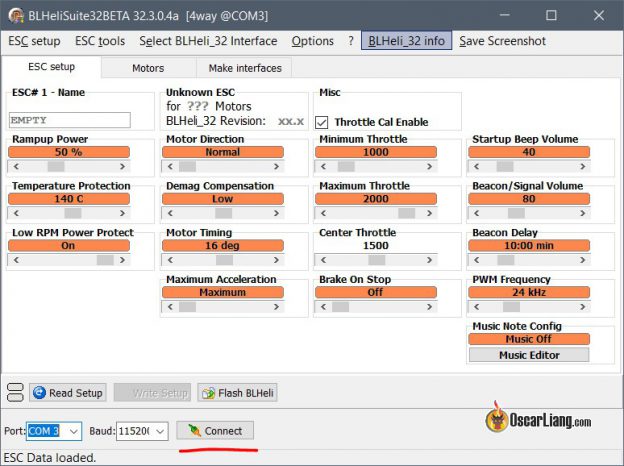624x466 pixels.
Task: Click the BLHeliSuite32 application title icon
Action: pyautogui.click(x=16, y=16)
